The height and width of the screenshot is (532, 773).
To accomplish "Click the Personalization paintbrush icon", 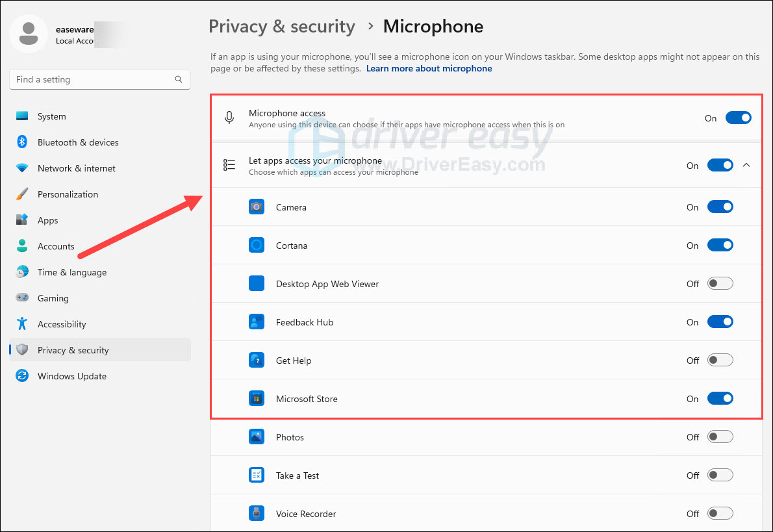I will (x=22, y=194).
